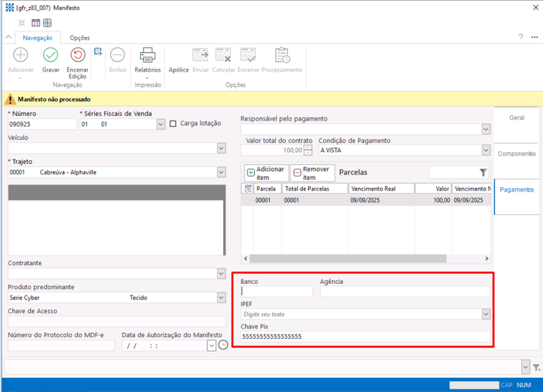This screenshot has height=392, width=543.
Task: Click the clock icon beside authorization date
Action: point(223,345)
